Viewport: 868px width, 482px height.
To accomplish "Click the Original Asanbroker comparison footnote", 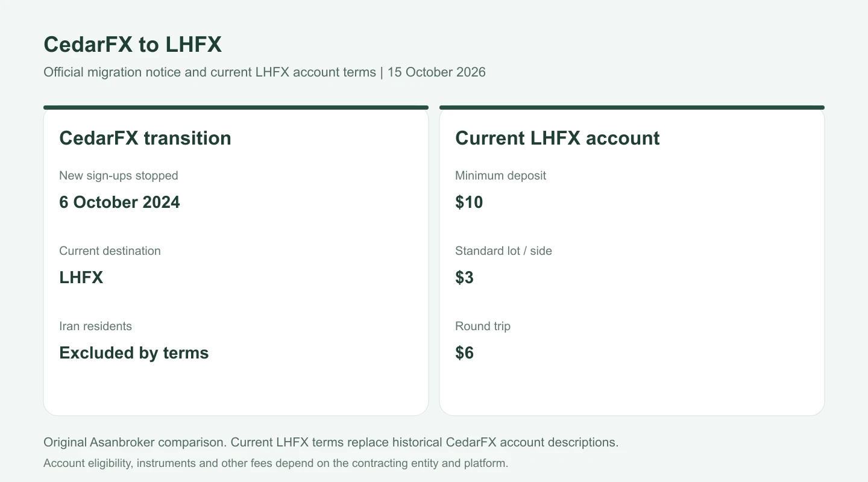I will coord(331,442).
